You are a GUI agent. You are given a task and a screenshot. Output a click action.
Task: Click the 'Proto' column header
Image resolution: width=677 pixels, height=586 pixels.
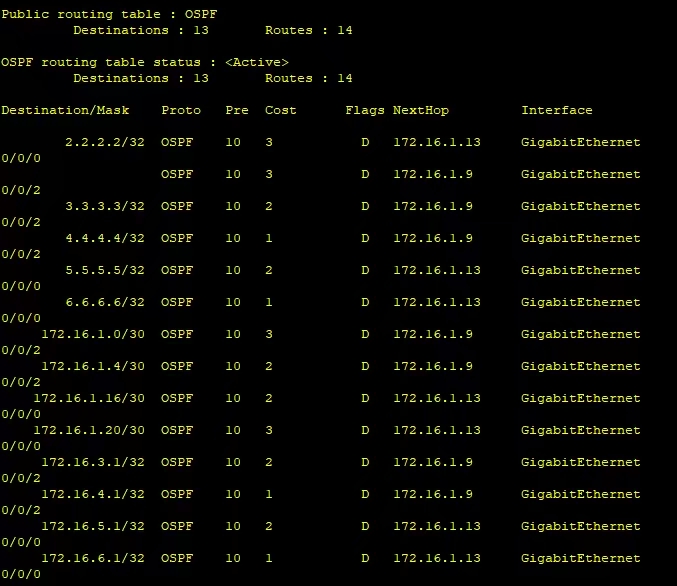pos(181,111)
